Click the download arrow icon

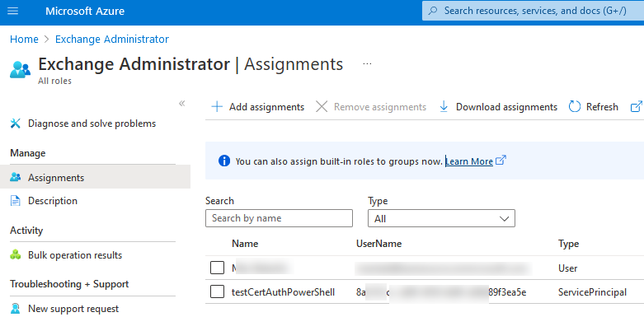coord(444,107)
